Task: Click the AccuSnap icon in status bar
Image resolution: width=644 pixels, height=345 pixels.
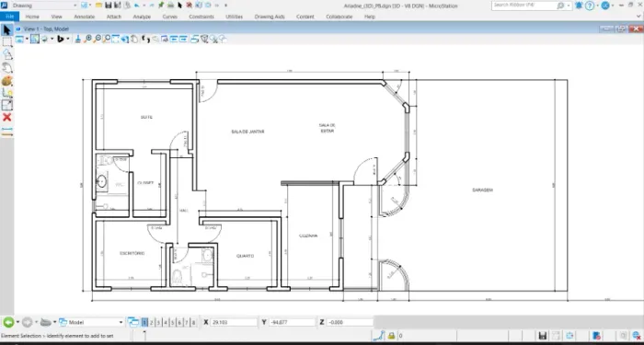Action: coord(379,336)
